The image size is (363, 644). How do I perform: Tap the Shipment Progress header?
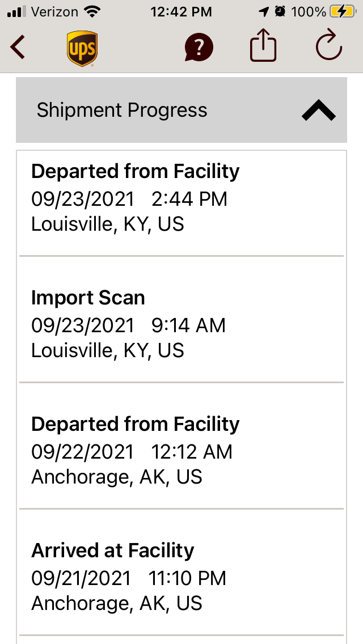[181, 110]
